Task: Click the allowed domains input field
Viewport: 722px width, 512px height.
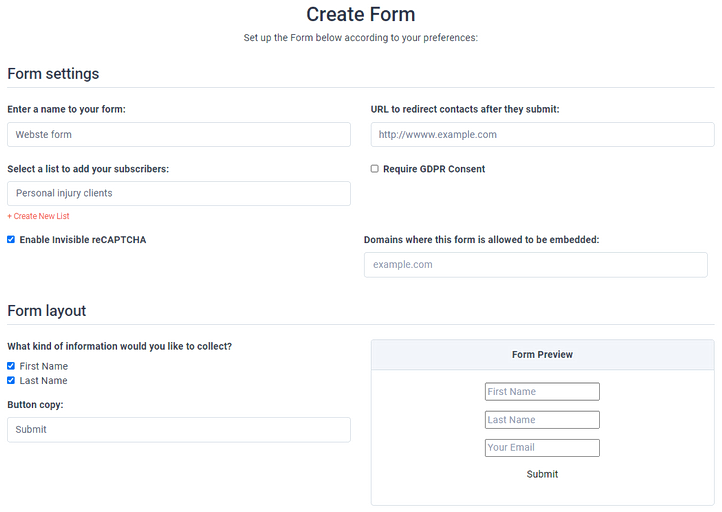Action: click(535, 265)
